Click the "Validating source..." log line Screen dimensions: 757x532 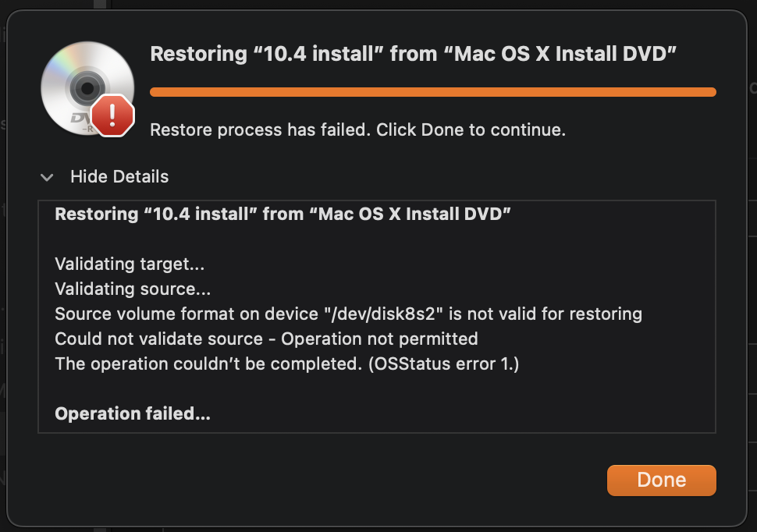click(133, 289)
